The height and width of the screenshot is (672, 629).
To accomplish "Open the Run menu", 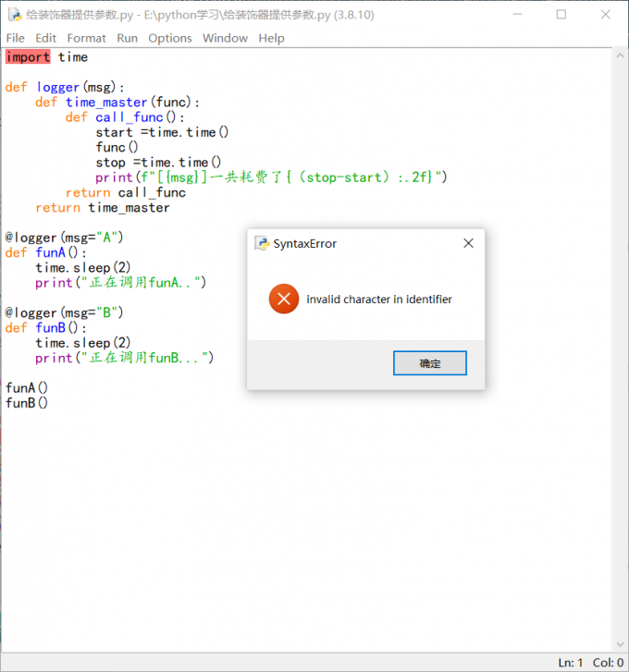I will tap(127, 38).
